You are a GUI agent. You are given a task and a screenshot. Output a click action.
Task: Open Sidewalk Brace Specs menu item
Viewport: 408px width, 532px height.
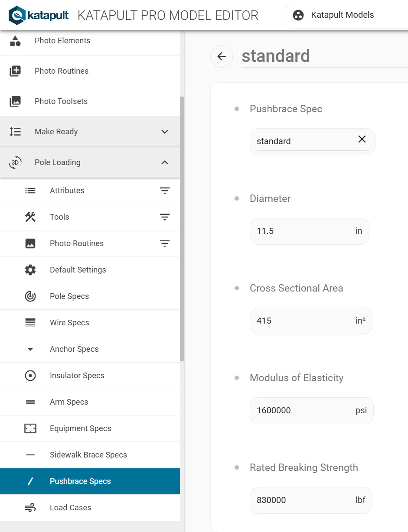point(88,455)
